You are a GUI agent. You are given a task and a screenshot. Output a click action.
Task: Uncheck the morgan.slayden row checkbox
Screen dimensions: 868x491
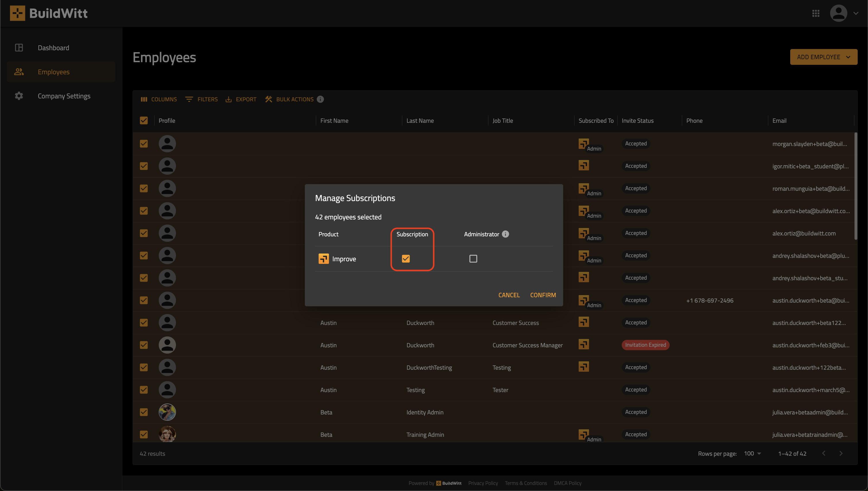coord(144,144)
